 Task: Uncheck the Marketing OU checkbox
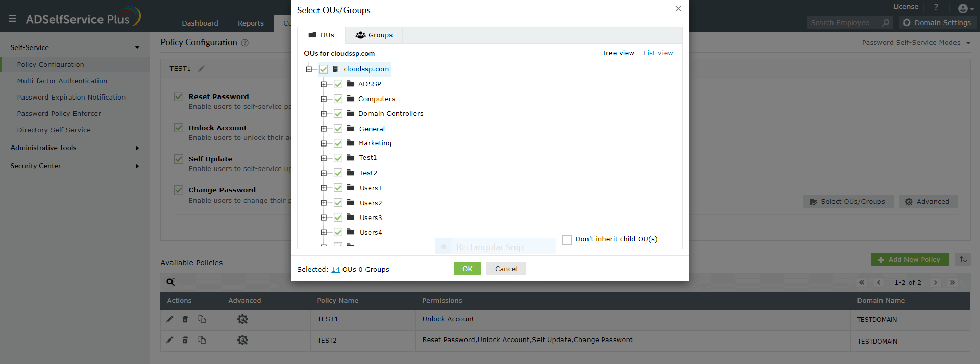click(x=338, y=143)
